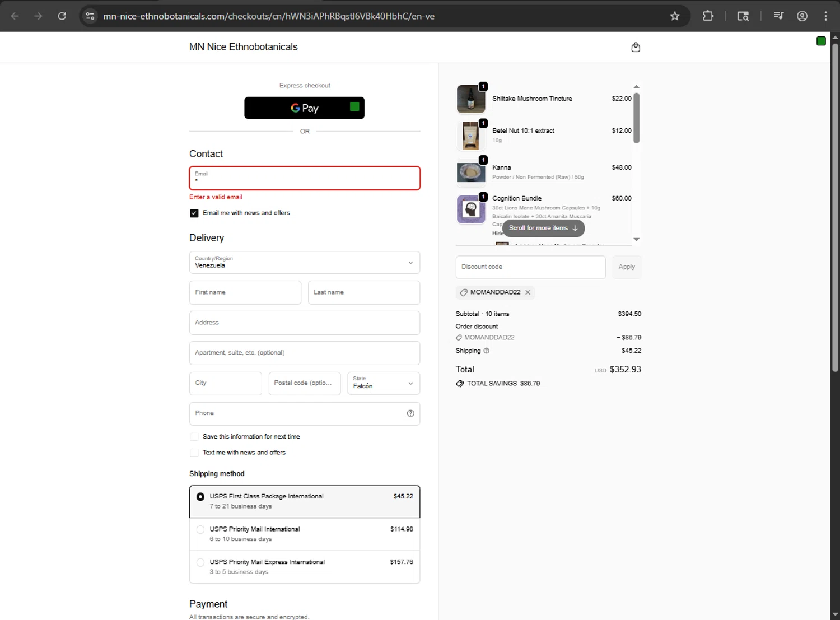The height and width of the screenshot is (620, 840).
Task: Focus the Last name field
Action: pyautogui.click(x=364, y=292)
